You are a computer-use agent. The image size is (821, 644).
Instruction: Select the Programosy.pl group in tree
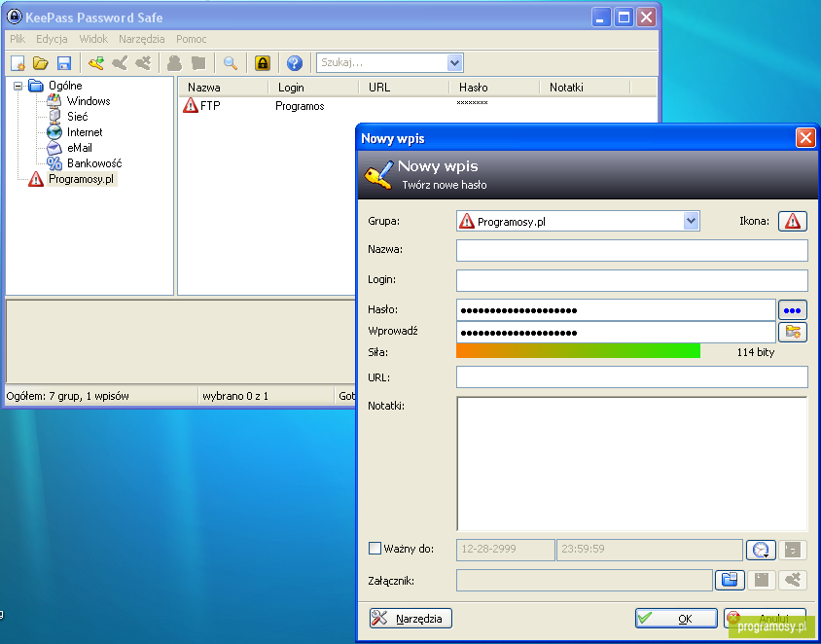(x=81, y=179)
